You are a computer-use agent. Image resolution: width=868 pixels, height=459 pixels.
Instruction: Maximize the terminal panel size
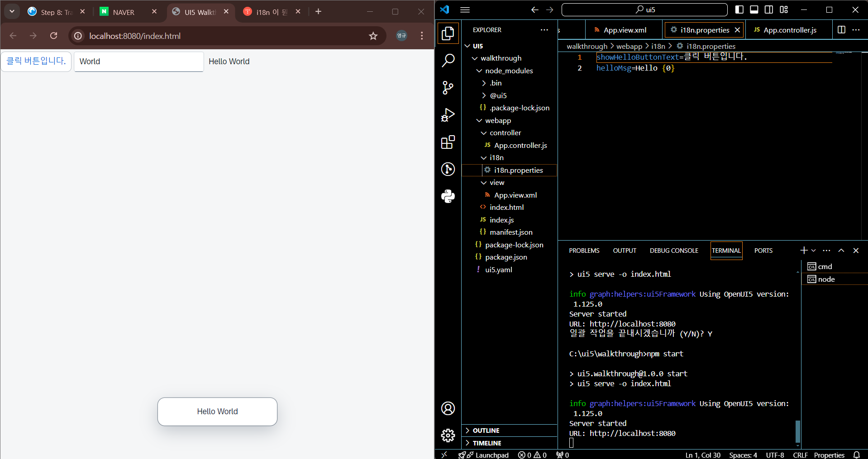click(841, 251)
